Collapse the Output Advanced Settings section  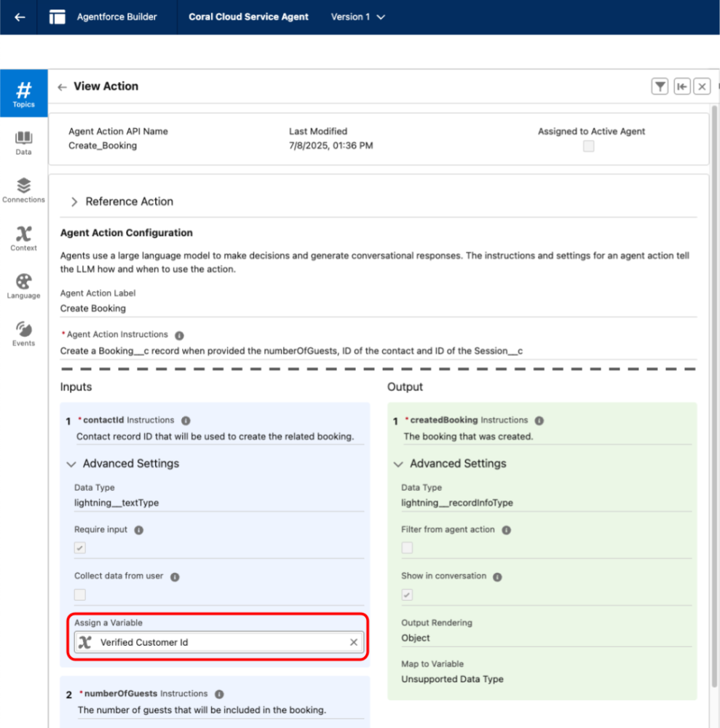coord(398,464)
